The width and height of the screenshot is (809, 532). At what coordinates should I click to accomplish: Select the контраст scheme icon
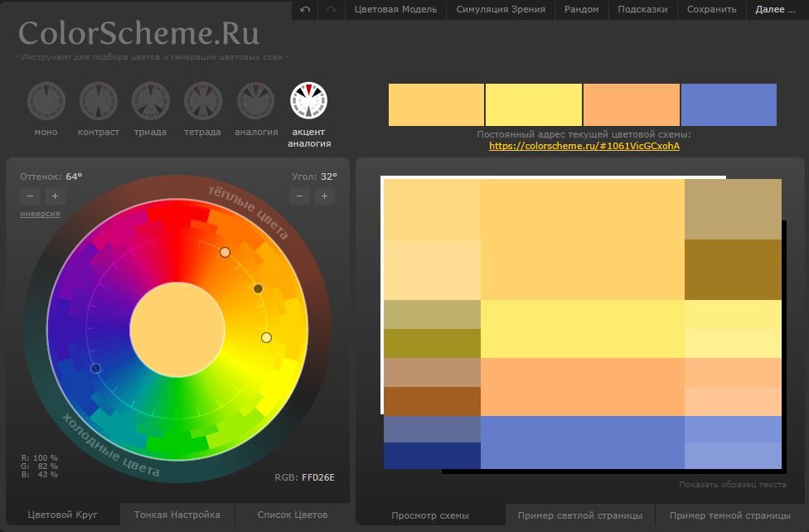[x=98, y=101]
